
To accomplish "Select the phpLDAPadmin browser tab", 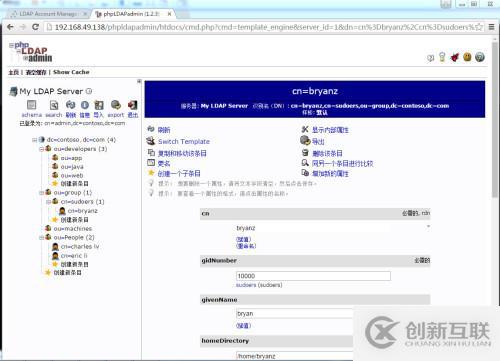I will [132, 14].
